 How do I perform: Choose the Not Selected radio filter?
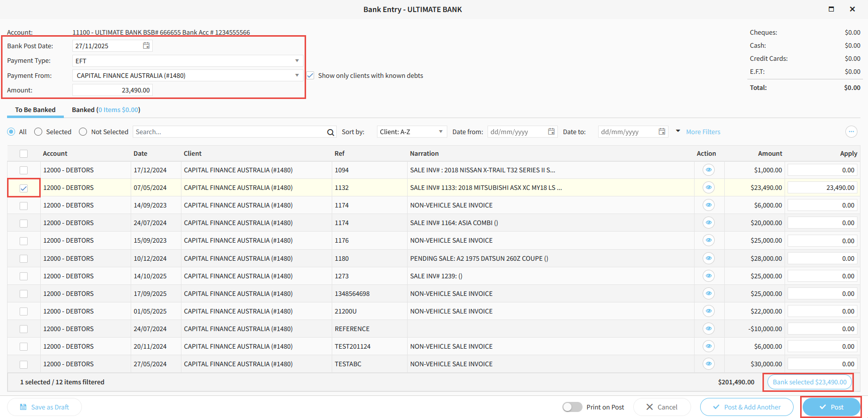[83, 132]
